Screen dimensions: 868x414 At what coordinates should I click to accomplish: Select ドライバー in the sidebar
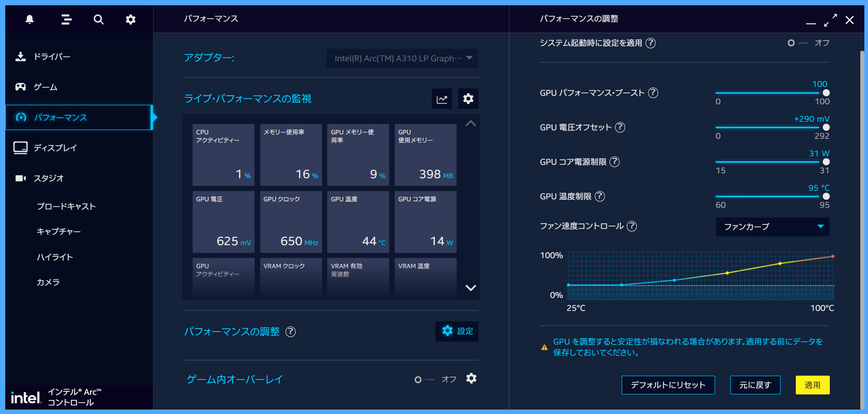click(x=52, y=56)
